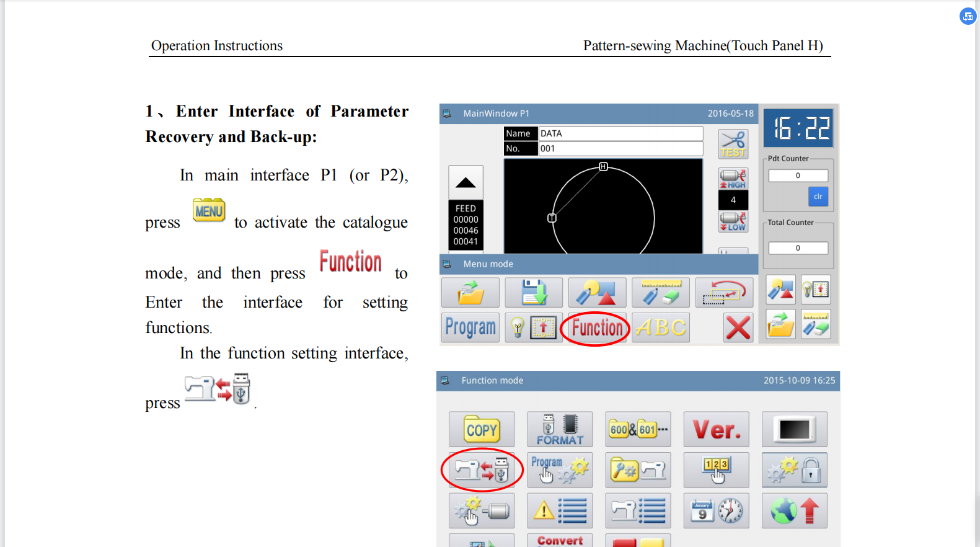Close Menu mode with the red X
980x547 pixels.
738,327
